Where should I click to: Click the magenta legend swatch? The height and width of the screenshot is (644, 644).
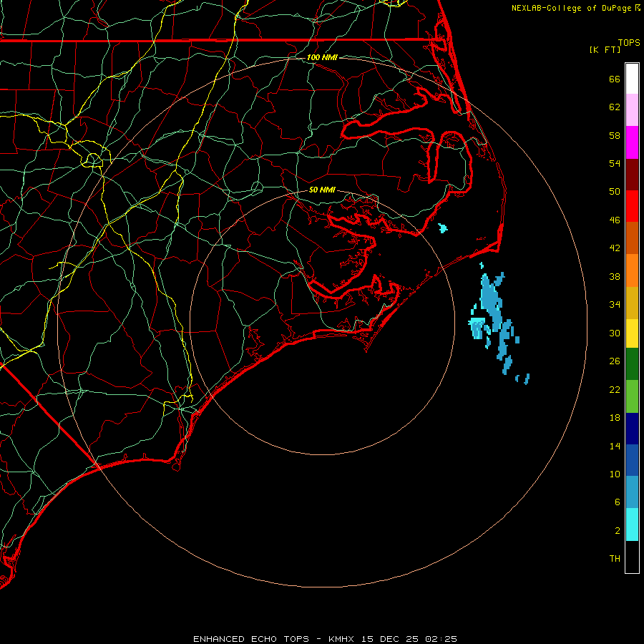click(632, 142)
